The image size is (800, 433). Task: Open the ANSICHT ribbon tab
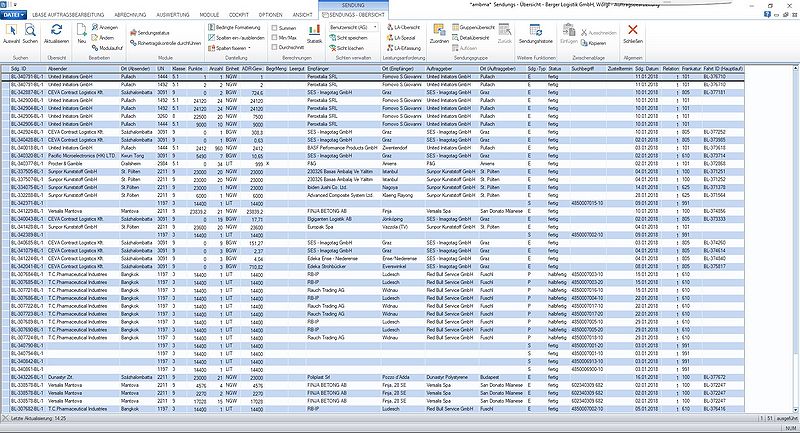pyautogui.click(x=303, y=15)
